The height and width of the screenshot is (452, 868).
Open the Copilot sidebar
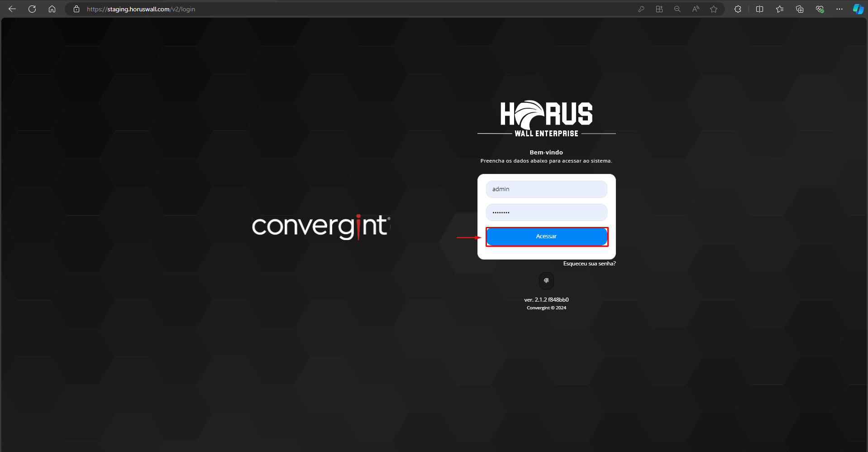tap(858, 9)
